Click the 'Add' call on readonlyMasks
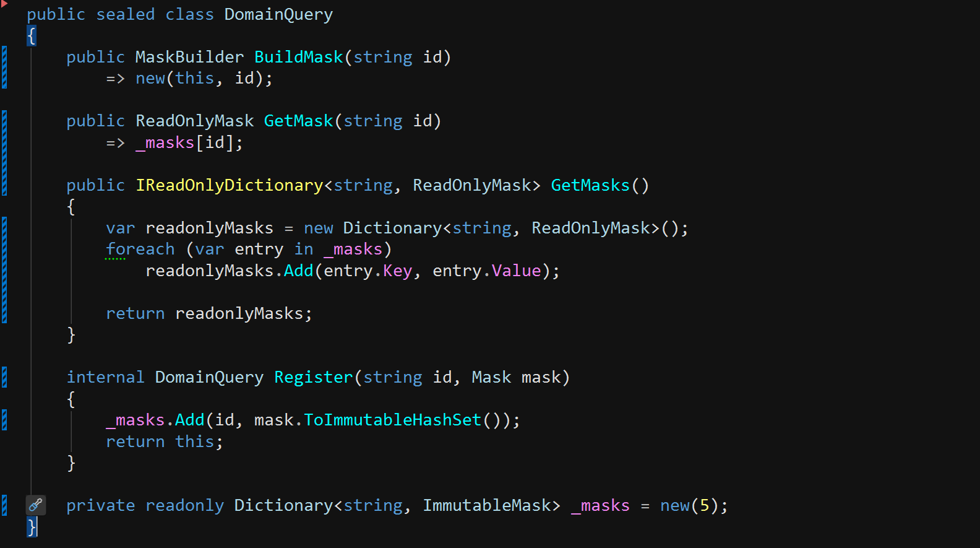 tap(299, 271)
